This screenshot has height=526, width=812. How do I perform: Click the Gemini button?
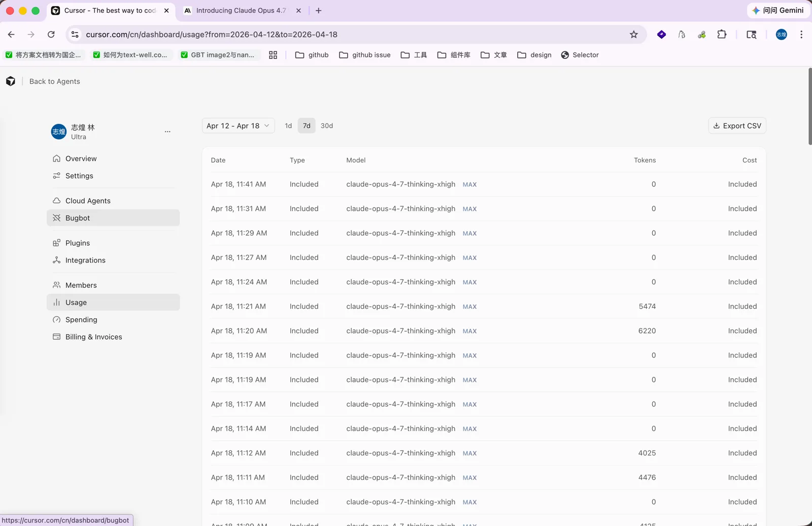coord(778,10)
